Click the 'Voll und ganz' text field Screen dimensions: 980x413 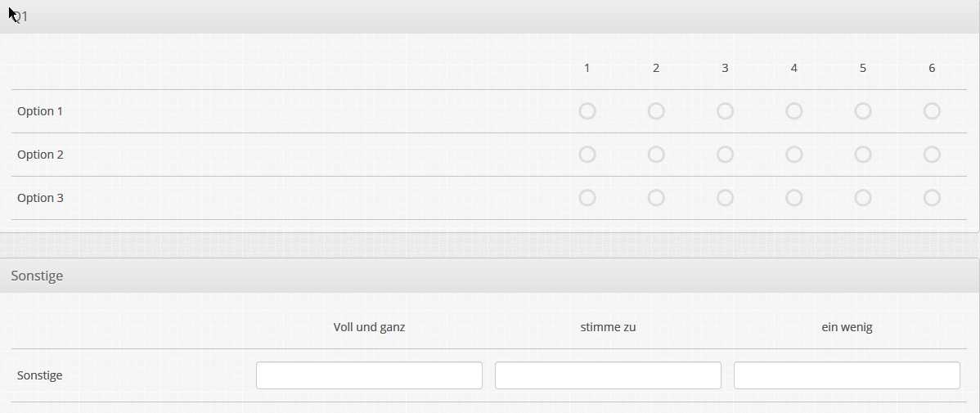point(369,375)
